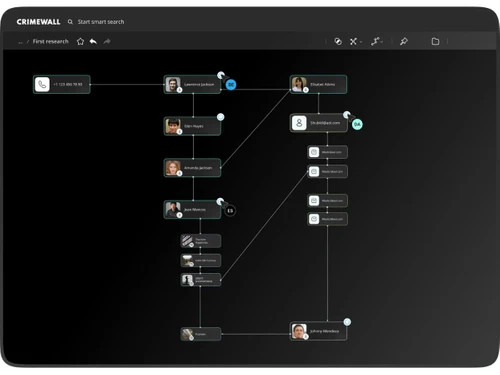Click Jean Marcos's profile photo
The image size is (500, 375).
[x=173, y=209]
